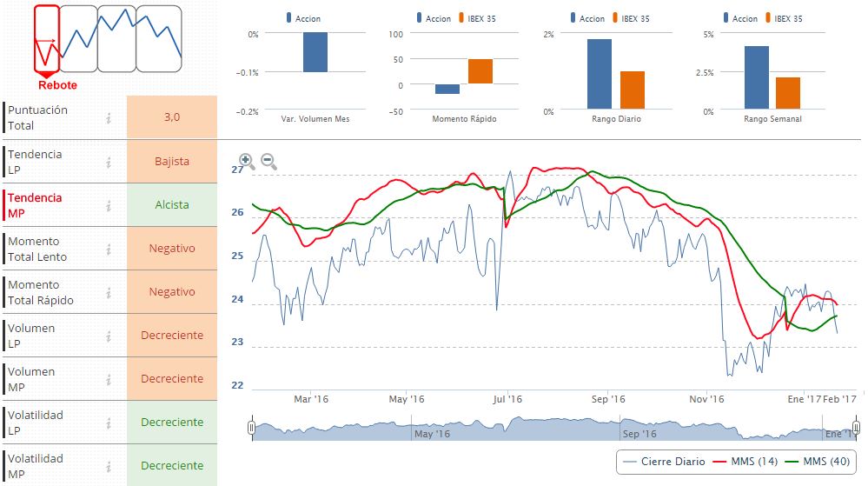The image size is (868, 486).
Task: Click the right navigator range handle
Action: pos(856,428)
